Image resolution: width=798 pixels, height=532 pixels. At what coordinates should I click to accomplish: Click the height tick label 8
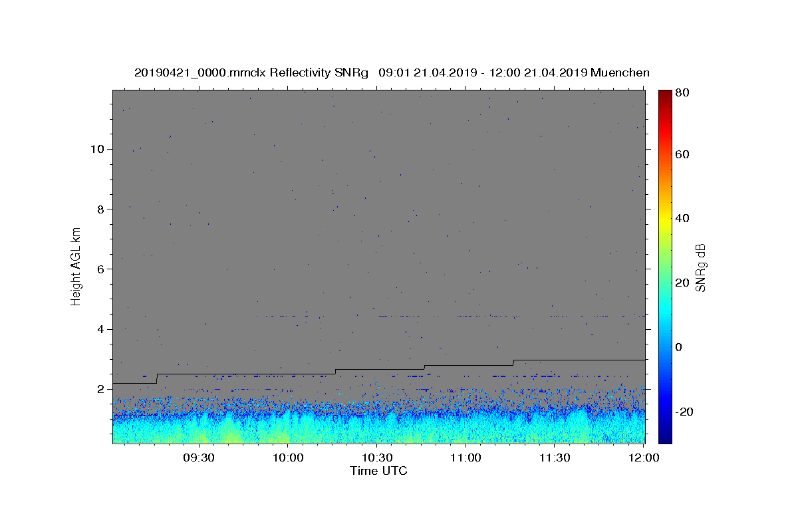(101, 209)
